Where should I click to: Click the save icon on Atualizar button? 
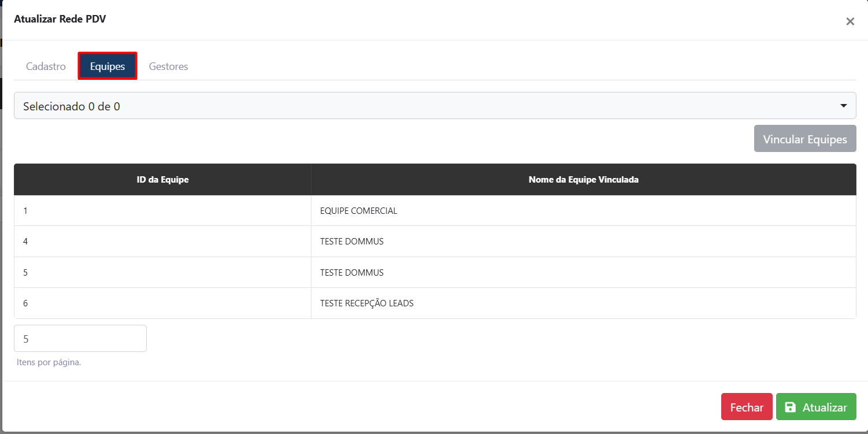[x=790, y=407]
